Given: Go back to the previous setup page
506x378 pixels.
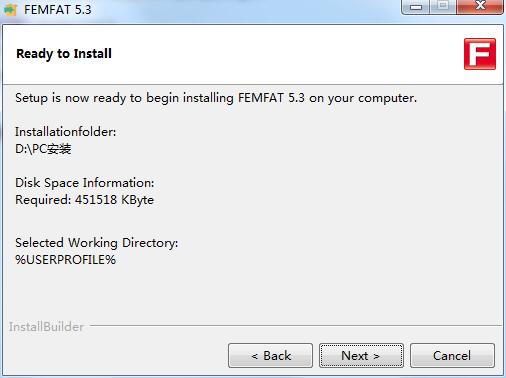Looking at the screenshot, I should pos(270,356).
